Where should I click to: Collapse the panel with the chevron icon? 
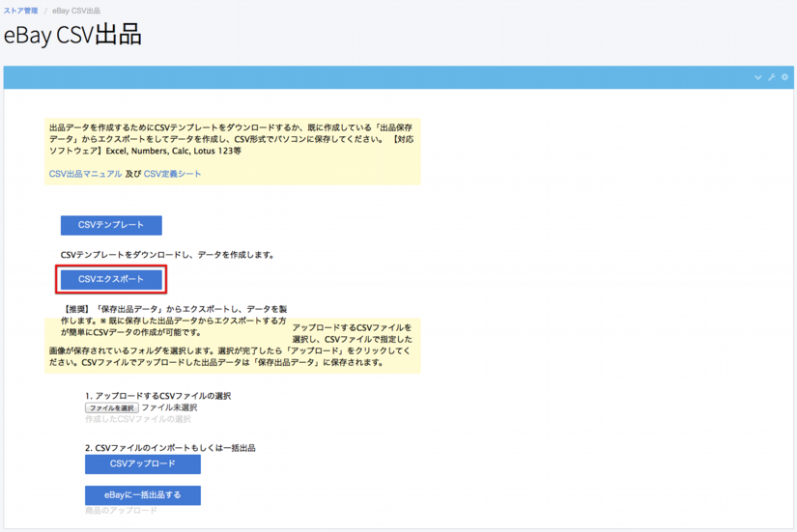758,77
